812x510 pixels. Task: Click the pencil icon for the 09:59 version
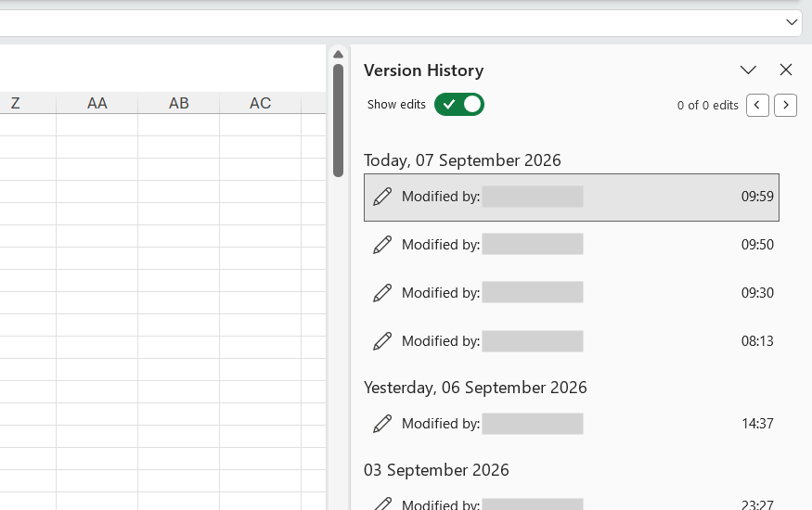click(x=382, y=197)
